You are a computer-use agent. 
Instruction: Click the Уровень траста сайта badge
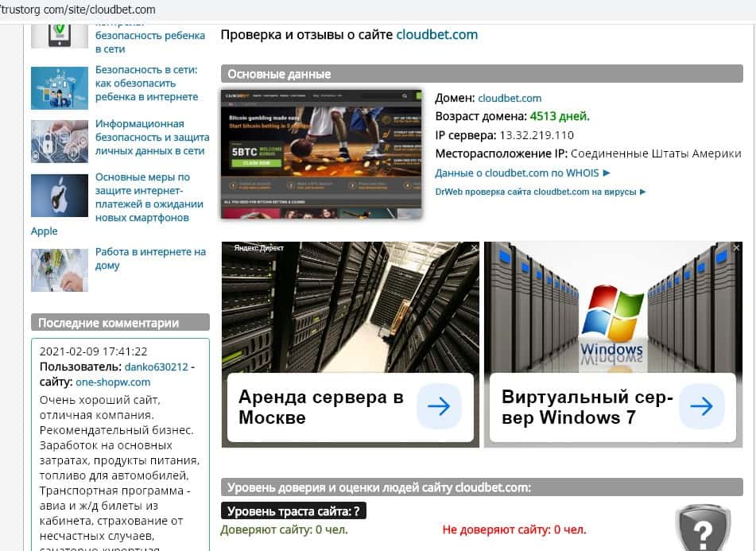click(x=293, y=511)
